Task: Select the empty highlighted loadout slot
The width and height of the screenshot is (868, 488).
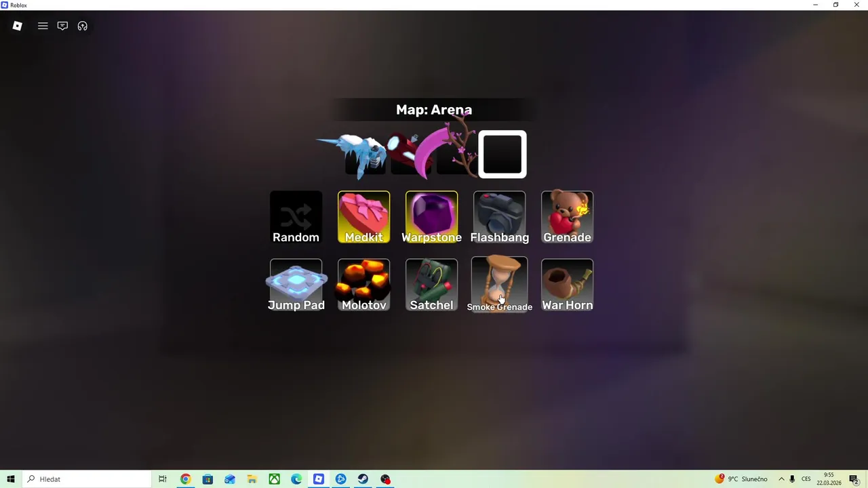Action: (502, 154)
